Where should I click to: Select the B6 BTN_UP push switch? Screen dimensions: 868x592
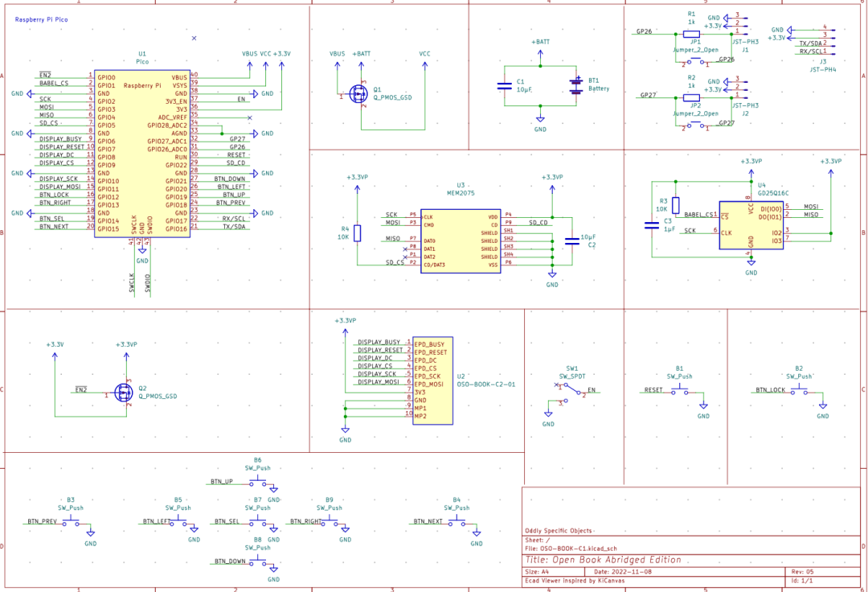258,483
